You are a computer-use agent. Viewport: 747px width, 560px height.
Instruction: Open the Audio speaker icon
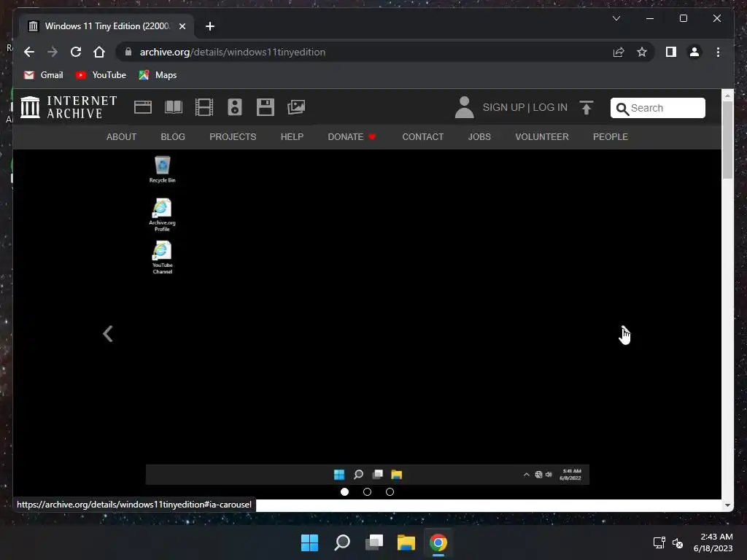(x=235, y=107)
